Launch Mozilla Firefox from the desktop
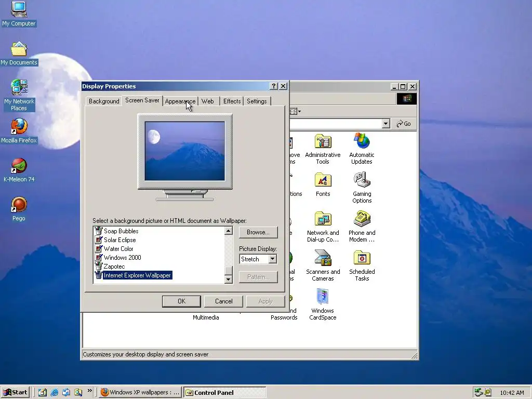This screenshot has width=532, height=399. coord(19,131)
